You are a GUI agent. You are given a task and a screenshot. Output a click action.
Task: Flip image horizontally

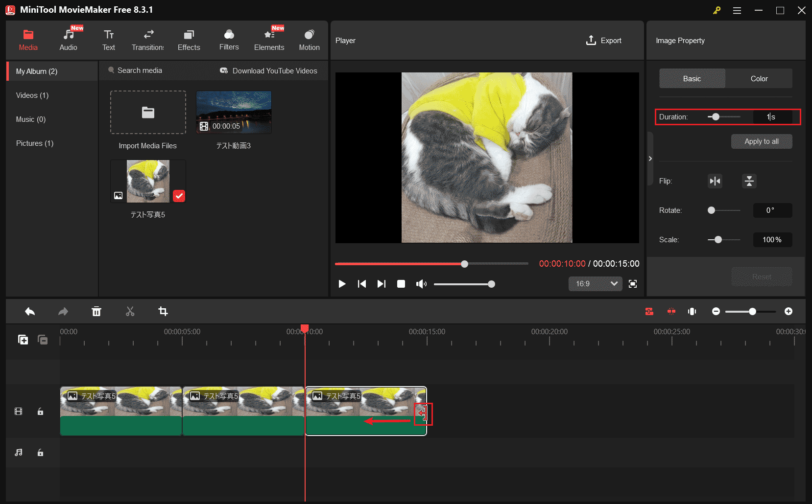coord(715,181)
